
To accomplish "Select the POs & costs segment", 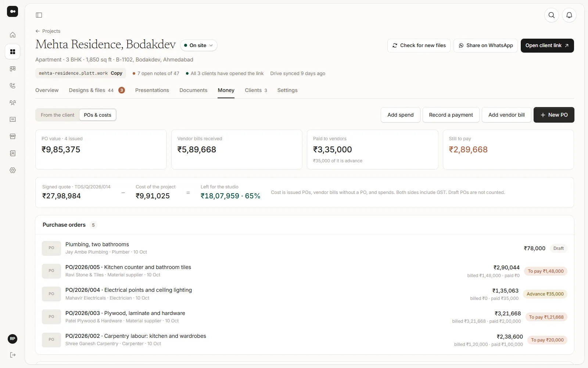I will point(97,115).
